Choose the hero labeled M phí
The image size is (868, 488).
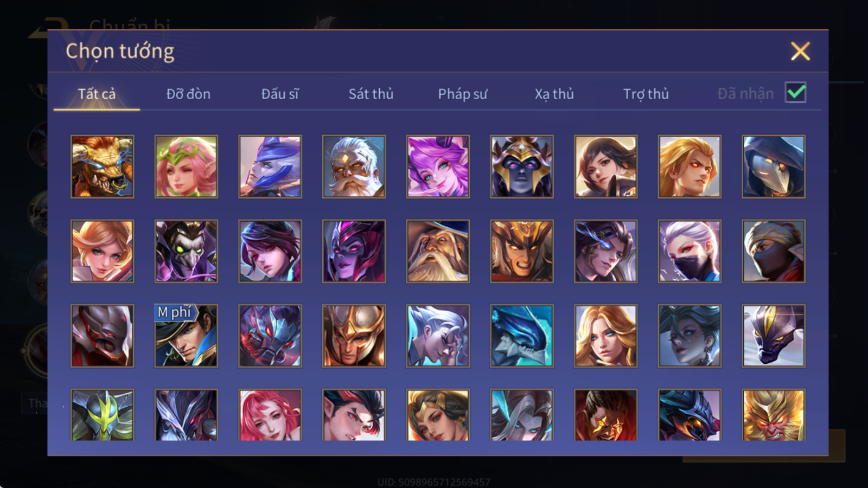pos(186,336)
